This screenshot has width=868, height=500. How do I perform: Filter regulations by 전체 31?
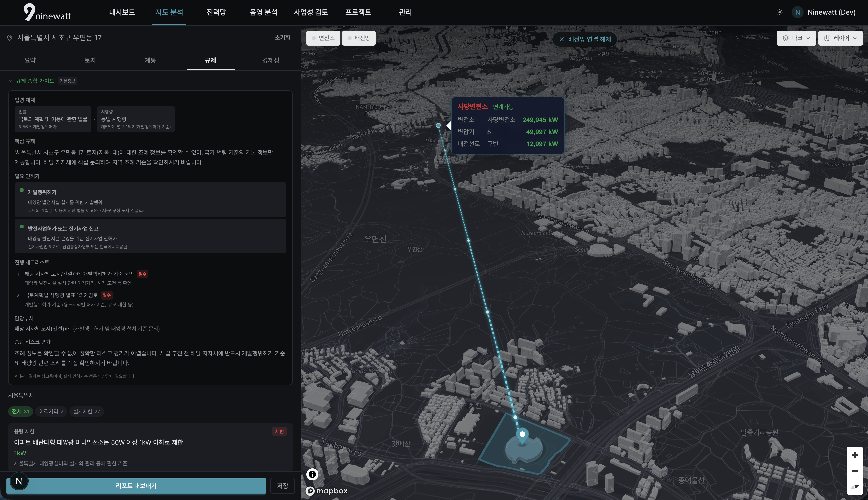[x=21, y=411]
